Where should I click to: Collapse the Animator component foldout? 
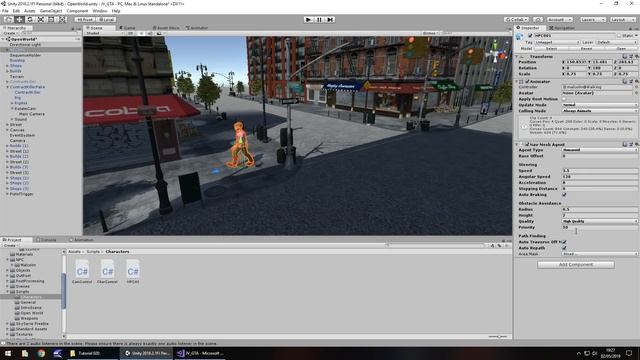517,81
